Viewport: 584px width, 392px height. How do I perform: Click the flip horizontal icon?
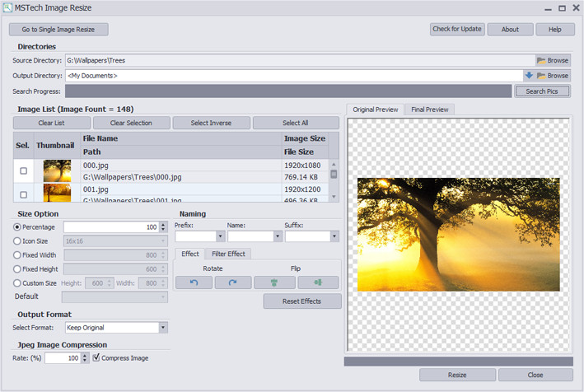(x=318, y=282)
